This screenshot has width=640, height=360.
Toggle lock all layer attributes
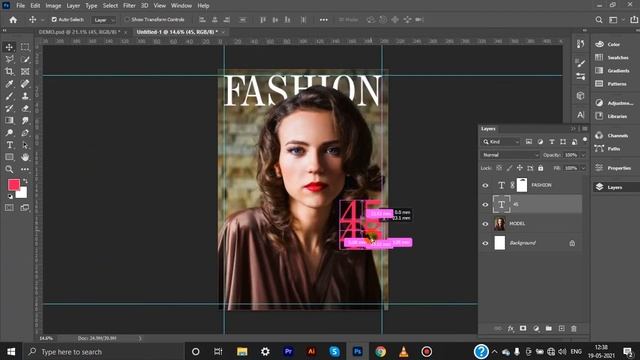tap(540, 168)
